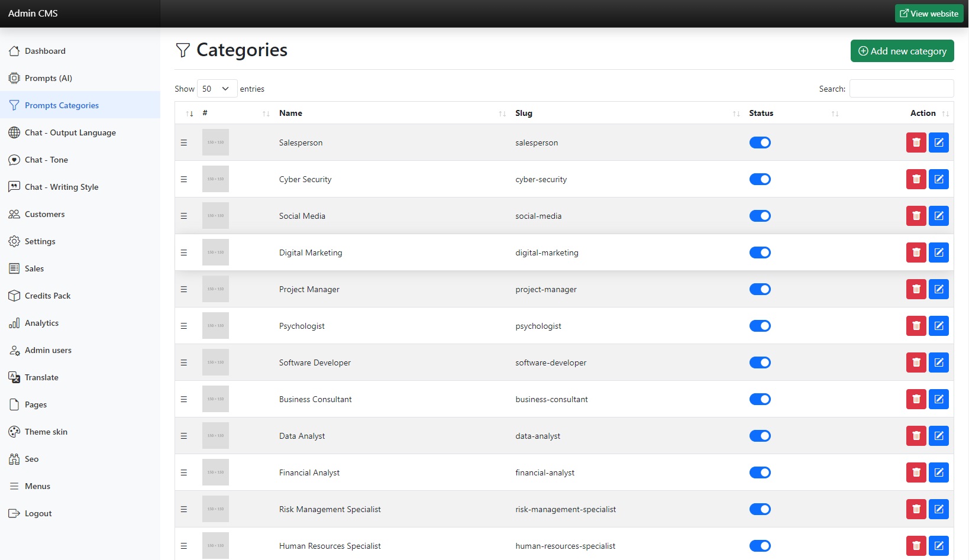Edit the Financial Analyst category

[x=938, y=472]
